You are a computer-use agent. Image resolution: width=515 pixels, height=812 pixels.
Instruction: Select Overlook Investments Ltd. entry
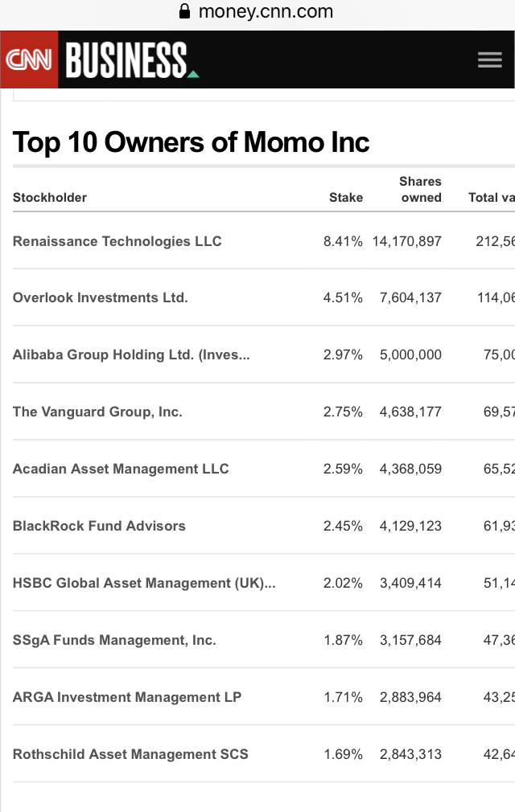[101, 297]
